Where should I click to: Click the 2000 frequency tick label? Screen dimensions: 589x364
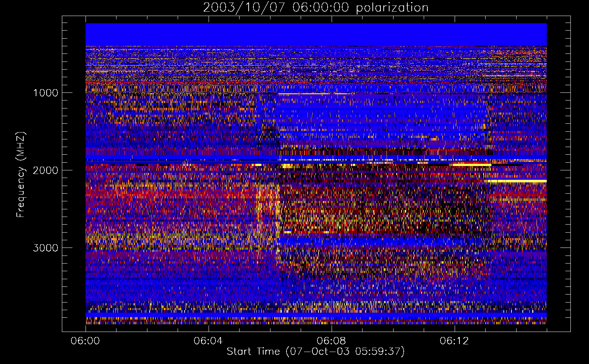46,170
